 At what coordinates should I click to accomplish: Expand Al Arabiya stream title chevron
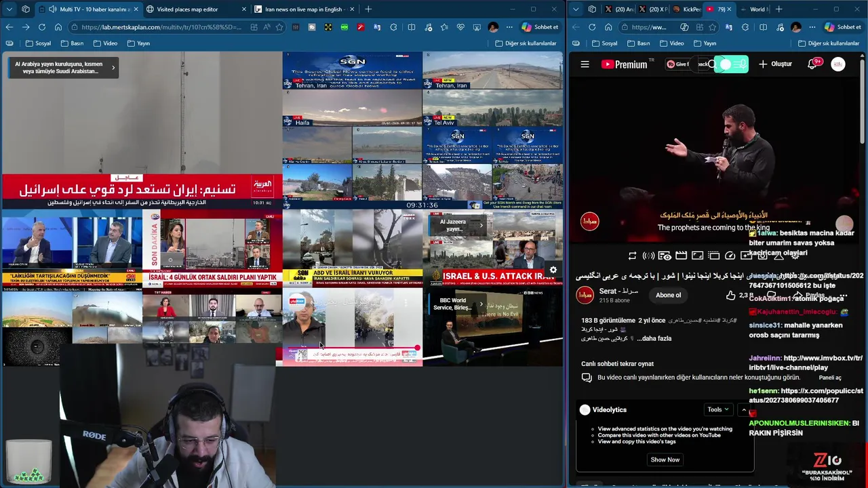coord(113,67)
